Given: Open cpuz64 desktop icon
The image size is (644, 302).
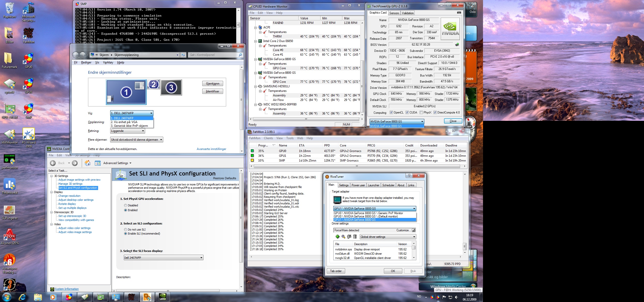Looking at the screenshot, I should click(10, 86).
